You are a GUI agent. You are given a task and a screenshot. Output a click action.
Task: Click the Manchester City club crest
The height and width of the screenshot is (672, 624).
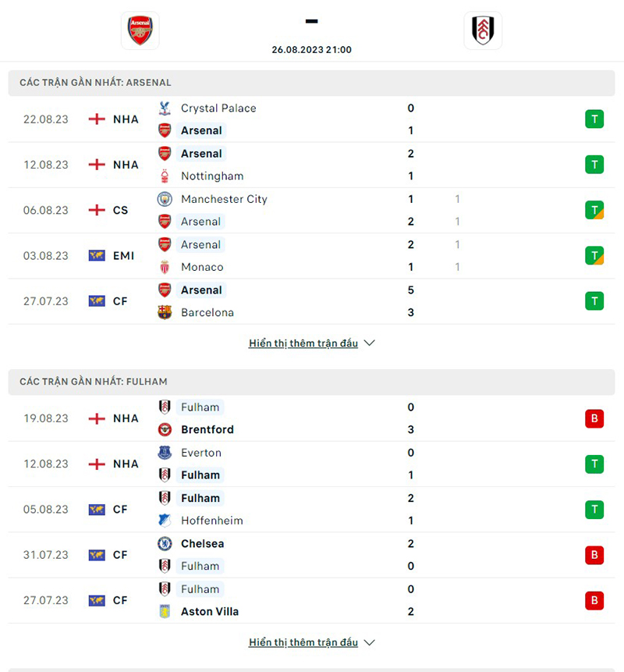click(x=165, y=199)
